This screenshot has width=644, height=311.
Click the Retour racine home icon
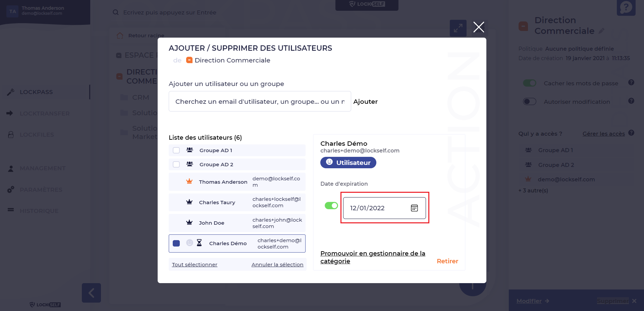click(120, 36)
